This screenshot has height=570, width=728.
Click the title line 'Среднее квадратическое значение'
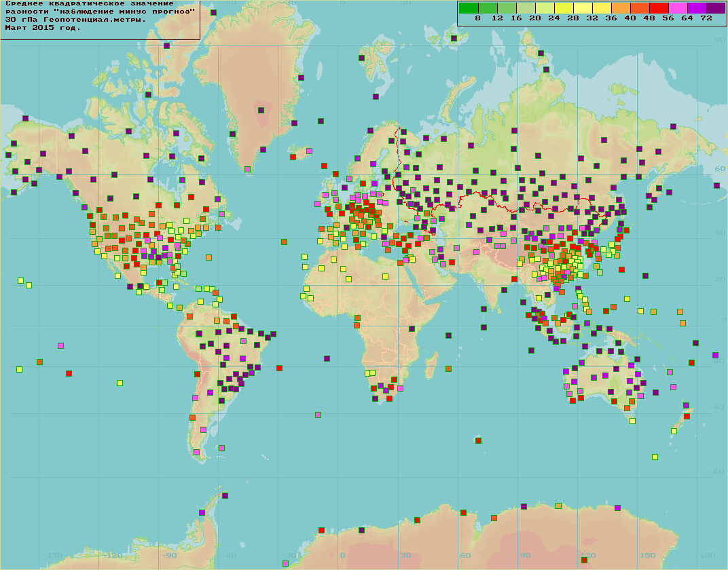click(x=90, y=3)
